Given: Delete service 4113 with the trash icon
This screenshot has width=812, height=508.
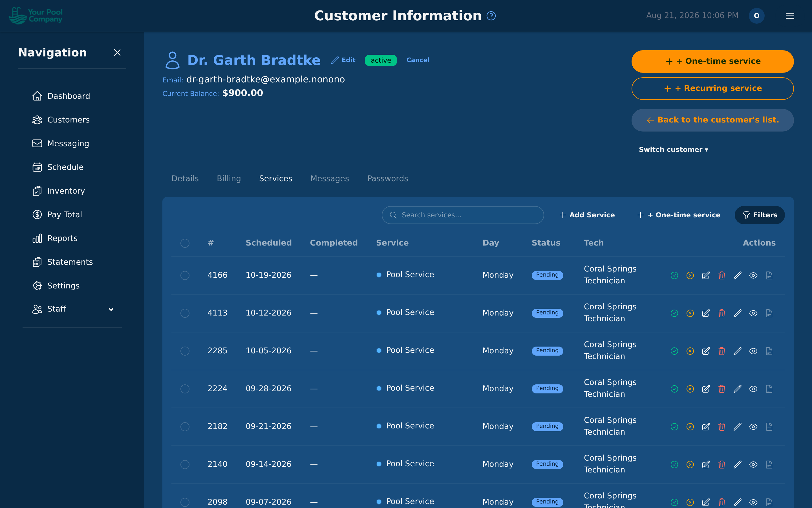Looking at the screenshot, I should (x=721, y=314).
